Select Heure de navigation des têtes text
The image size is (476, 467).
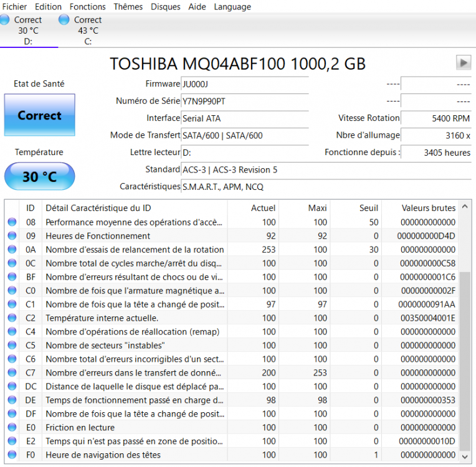pyautogui.click(x=103, y=455)
